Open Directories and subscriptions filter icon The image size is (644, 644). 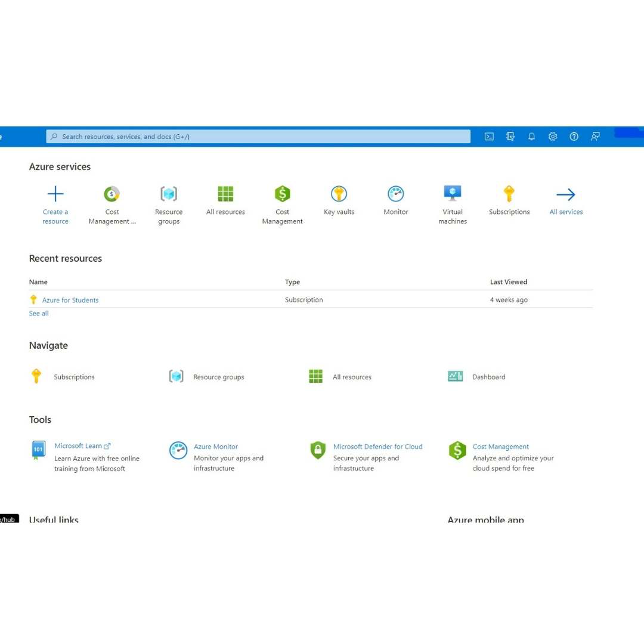(510, 137)
